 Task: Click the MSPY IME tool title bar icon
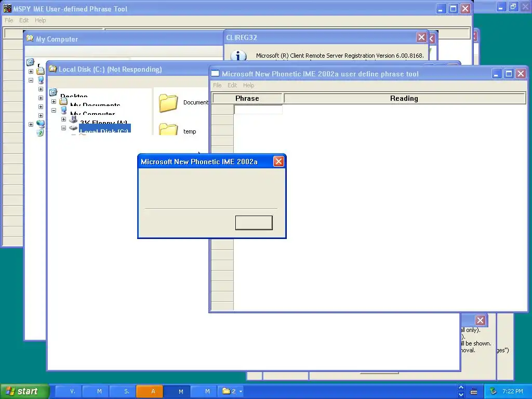(x=7, y=8)
